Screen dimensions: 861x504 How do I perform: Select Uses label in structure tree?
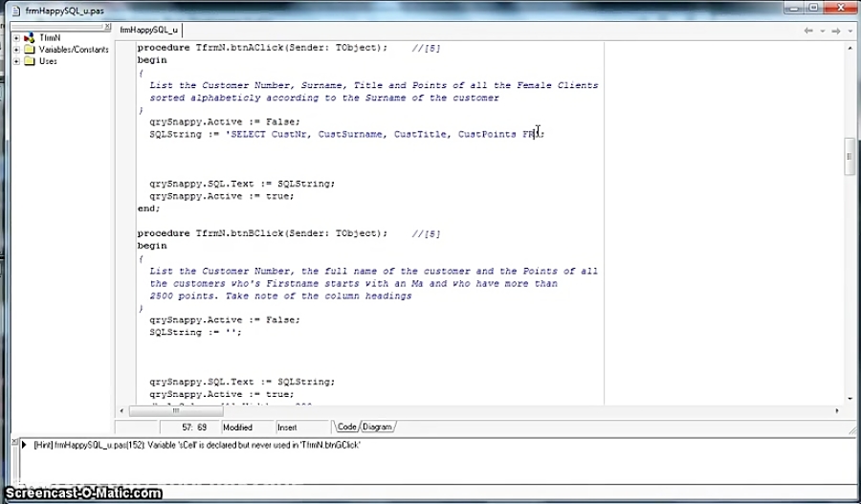(x=48, y=61)
